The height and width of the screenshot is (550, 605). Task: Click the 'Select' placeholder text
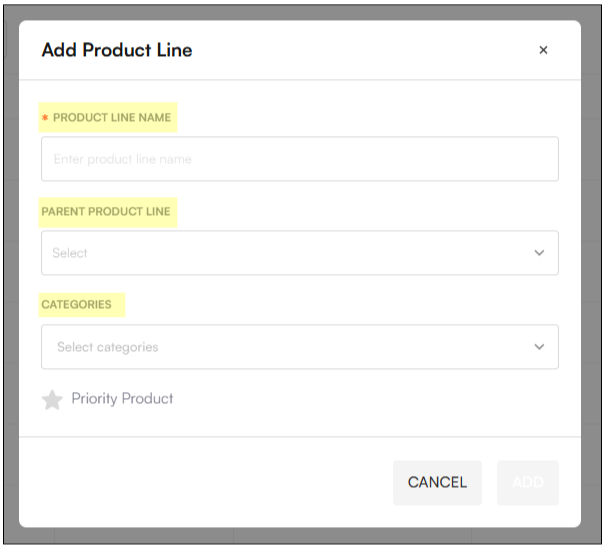pos(70,253)
